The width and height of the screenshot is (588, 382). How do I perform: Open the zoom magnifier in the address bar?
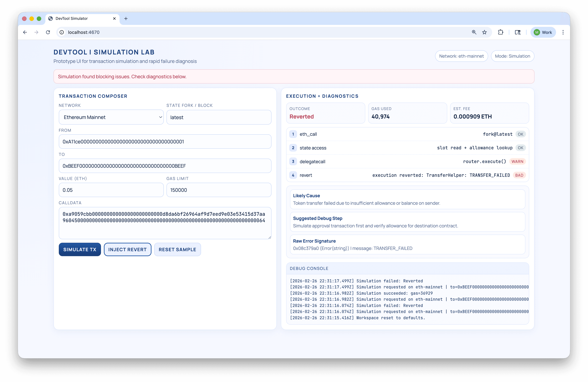pos(474,32)
